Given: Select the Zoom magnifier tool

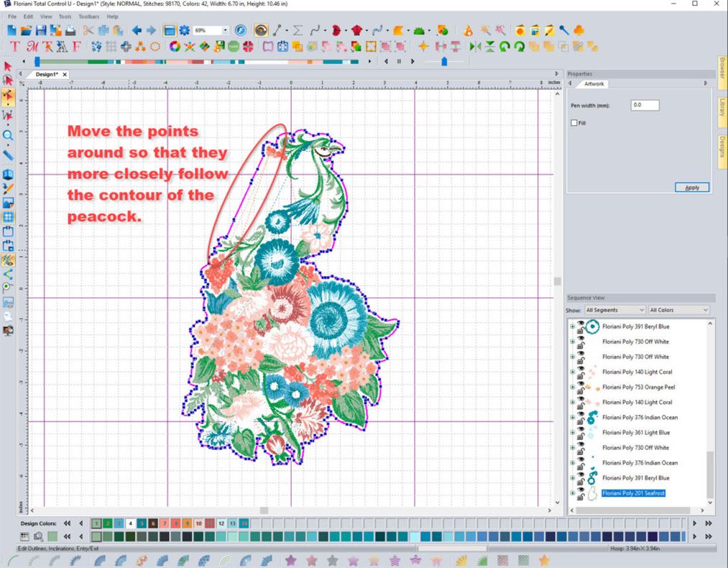Looking at the screenshot, I should pyautogui.click(x=9, y=135).
